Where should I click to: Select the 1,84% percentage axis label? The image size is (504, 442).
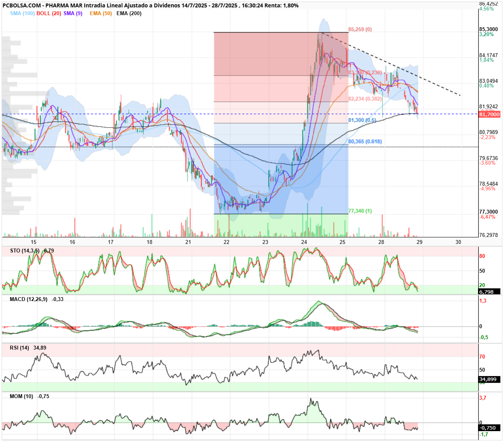pyautogui.click(x=487, y=60)
